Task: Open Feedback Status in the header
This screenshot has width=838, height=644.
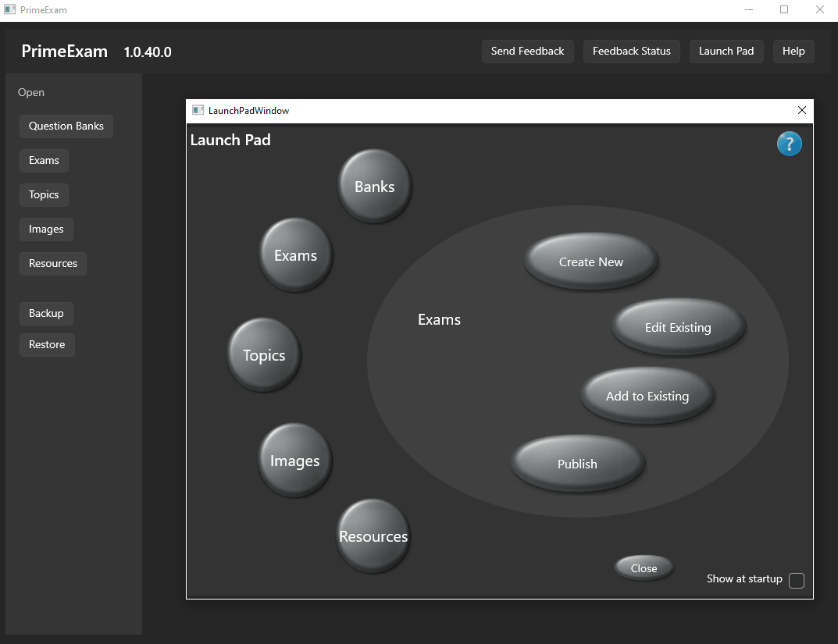Action: [631, 52]
